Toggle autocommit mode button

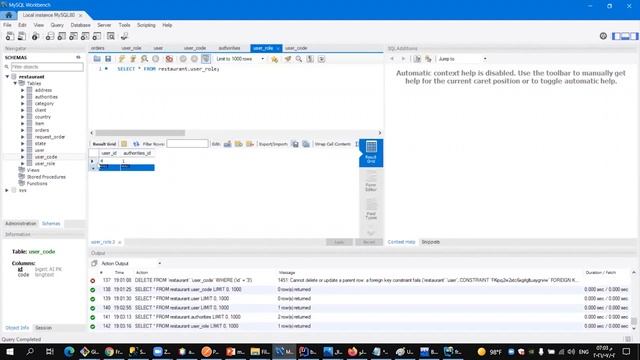206,59
